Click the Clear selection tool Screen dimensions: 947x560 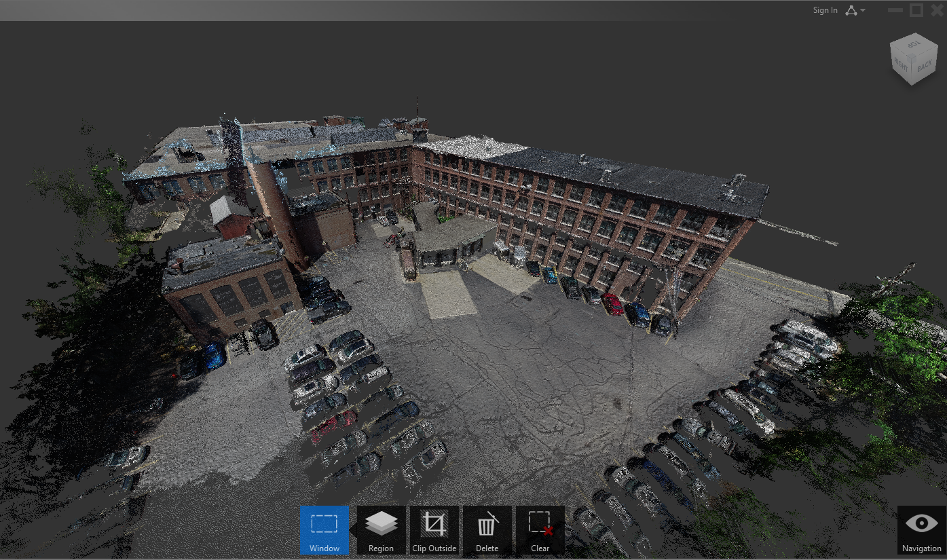coord(540,528)
